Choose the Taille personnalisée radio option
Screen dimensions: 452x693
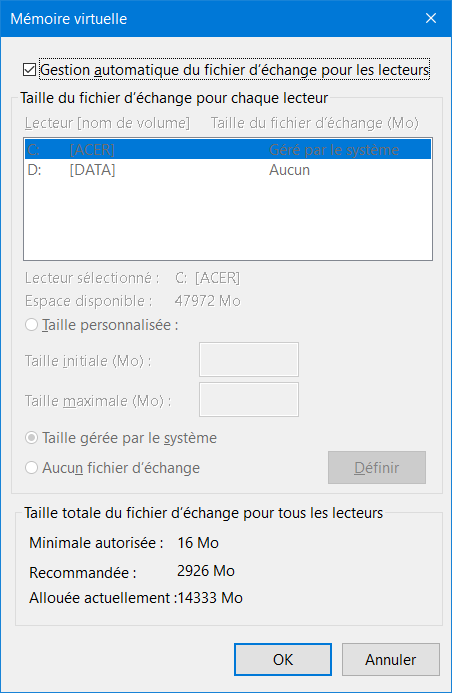[x=31, y=325]
